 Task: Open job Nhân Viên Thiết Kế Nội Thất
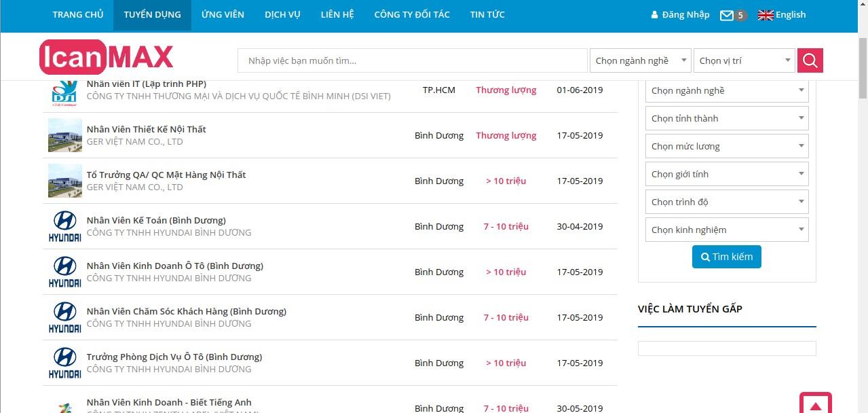[x=147, y=129]
